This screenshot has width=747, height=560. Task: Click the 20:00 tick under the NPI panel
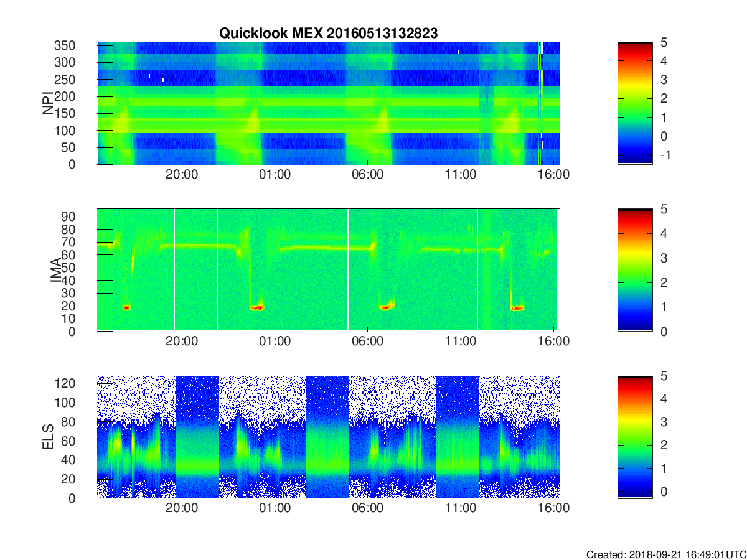(x=182, y=175)
